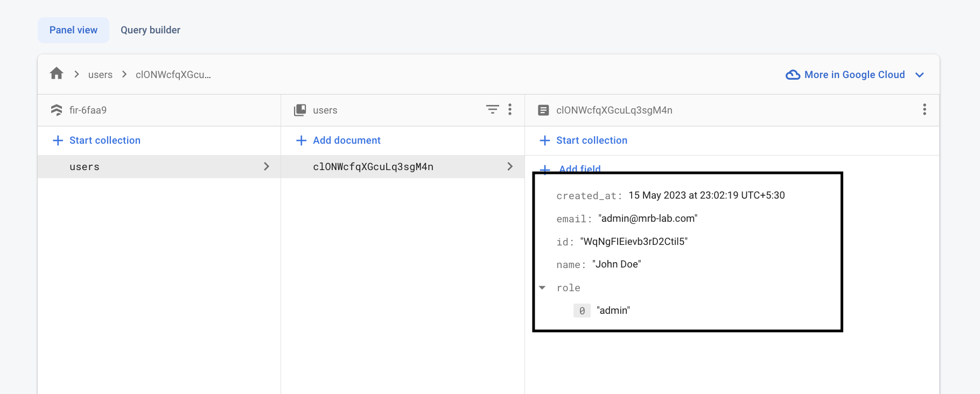Click the Google Cloud icon
980x394 pixels.
click(x=793, y=75)
